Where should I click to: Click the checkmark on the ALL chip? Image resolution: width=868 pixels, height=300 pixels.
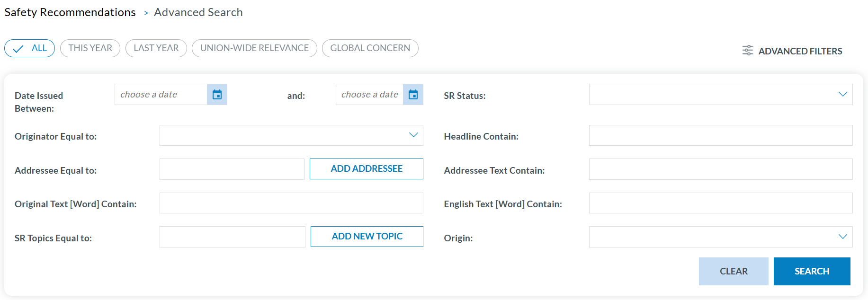tap(18, 49)
